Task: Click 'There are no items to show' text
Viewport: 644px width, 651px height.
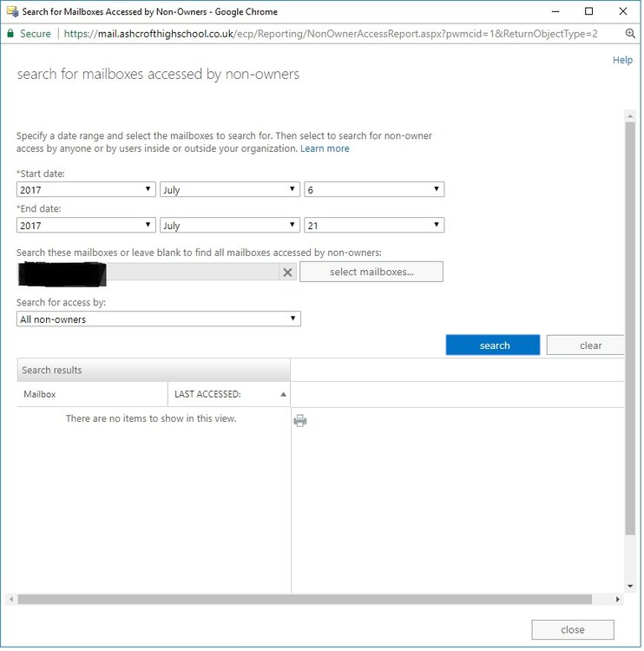Action: pos(151,419)
